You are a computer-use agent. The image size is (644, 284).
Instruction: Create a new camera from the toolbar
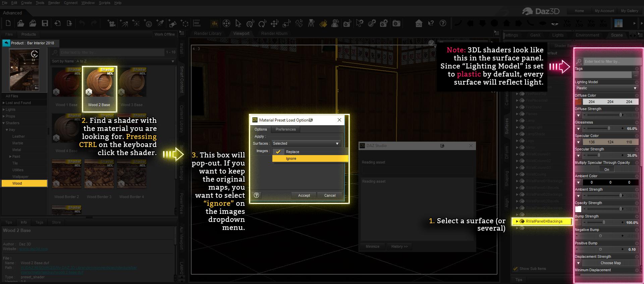(111, 23)
